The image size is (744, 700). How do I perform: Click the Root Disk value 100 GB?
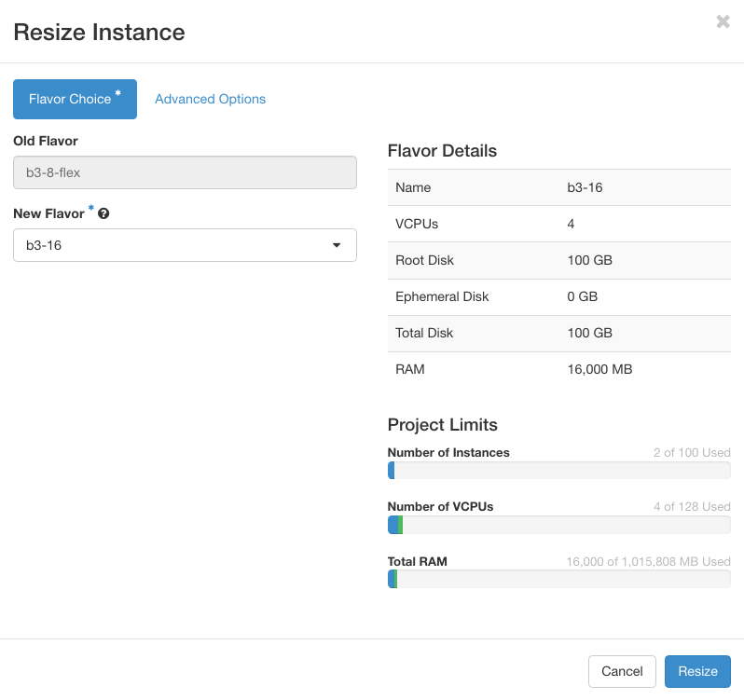point(590,260)
